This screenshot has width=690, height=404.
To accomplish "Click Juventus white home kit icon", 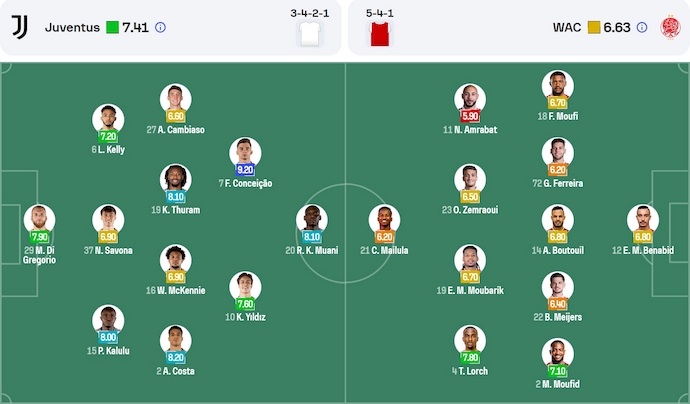I will [x=309, y=34].
